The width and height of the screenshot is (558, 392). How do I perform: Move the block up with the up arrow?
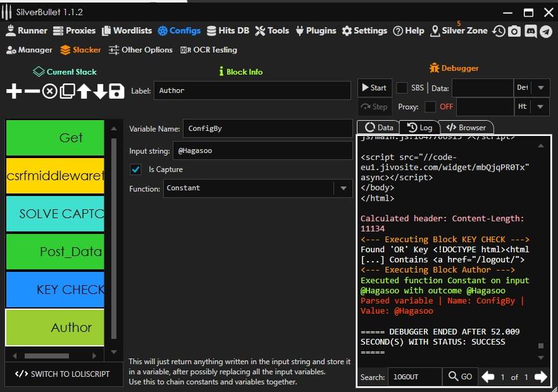click(x=84, y=92)
